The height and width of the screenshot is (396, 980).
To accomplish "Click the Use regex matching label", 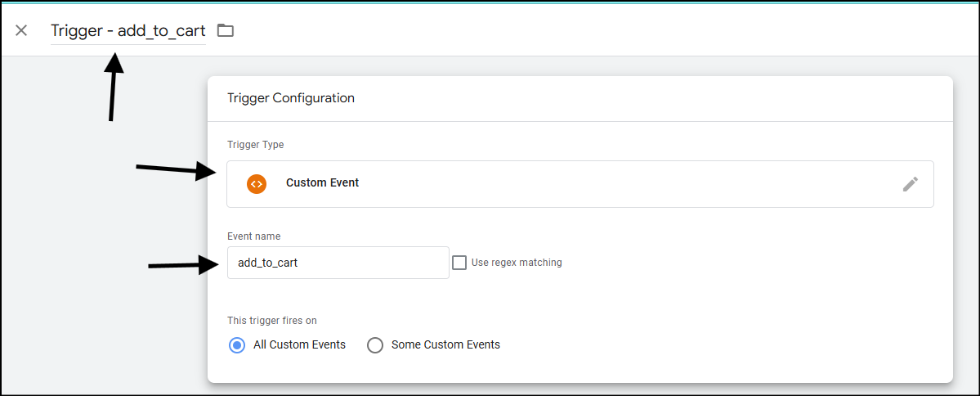I will [517, 263].
